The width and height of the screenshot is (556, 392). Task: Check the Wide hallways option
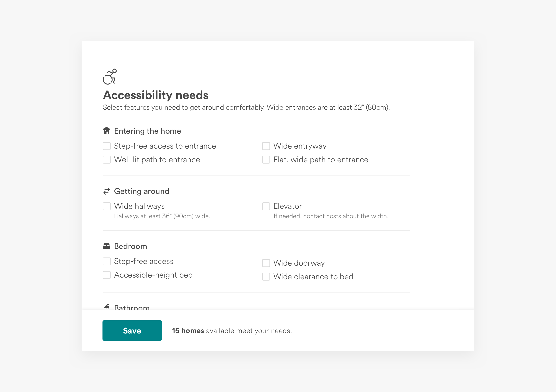[x=107, y=206]
